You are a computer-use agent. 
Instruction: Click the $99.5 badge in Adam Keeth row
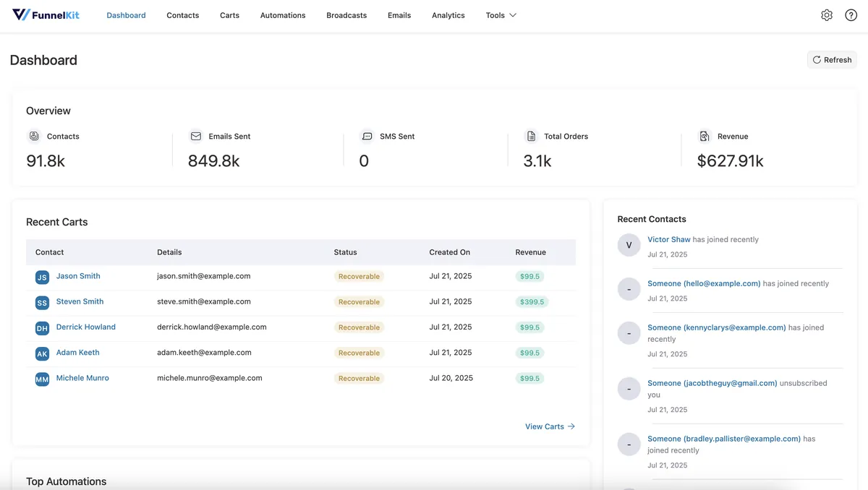click(529, 353)
